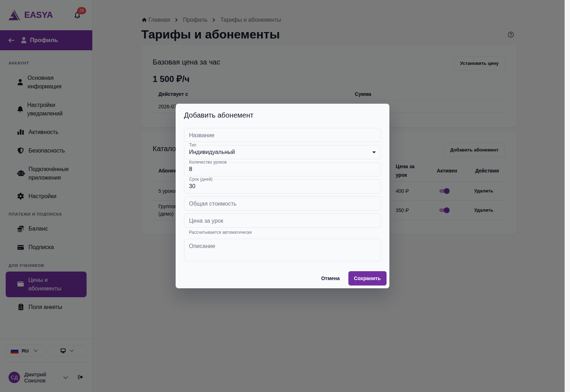Viewport: 570px width, 392px height.
Task: Click the home icon in breadcrumb
Action: click(x=144, y=20)
